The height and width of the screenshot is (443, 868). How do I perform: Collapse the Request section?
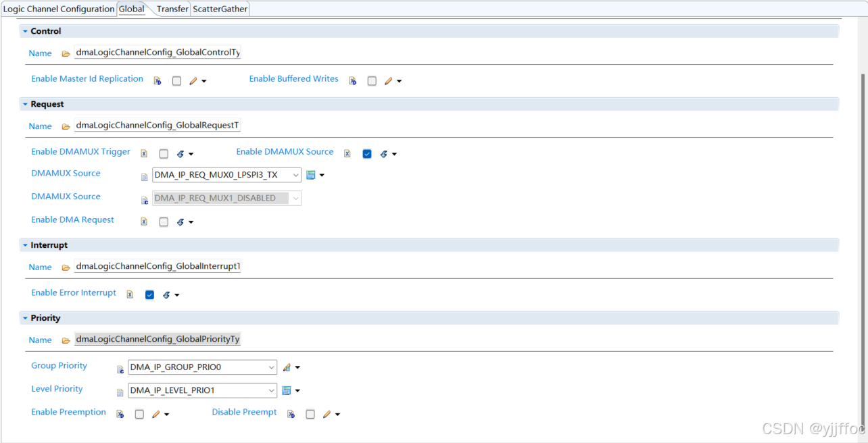click(25, 105)
